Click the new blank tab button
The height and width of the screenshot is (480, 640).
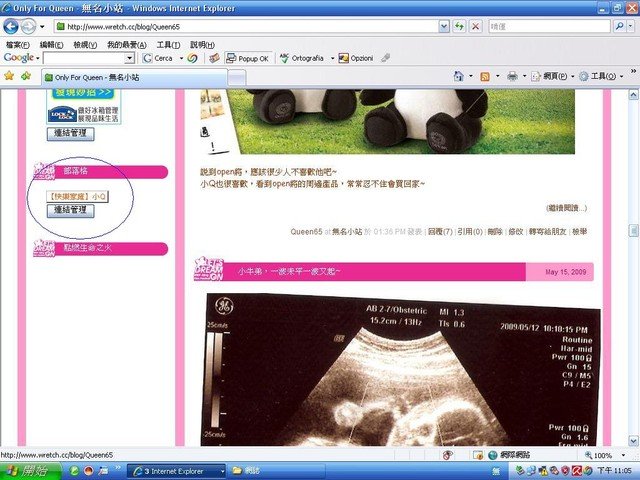coord(237,78)
